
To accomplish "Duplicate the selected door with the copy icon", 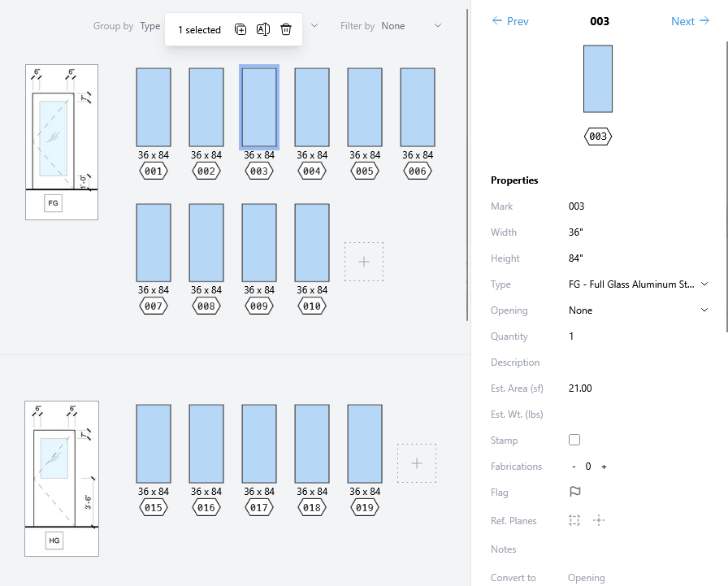I will (240, 29).
